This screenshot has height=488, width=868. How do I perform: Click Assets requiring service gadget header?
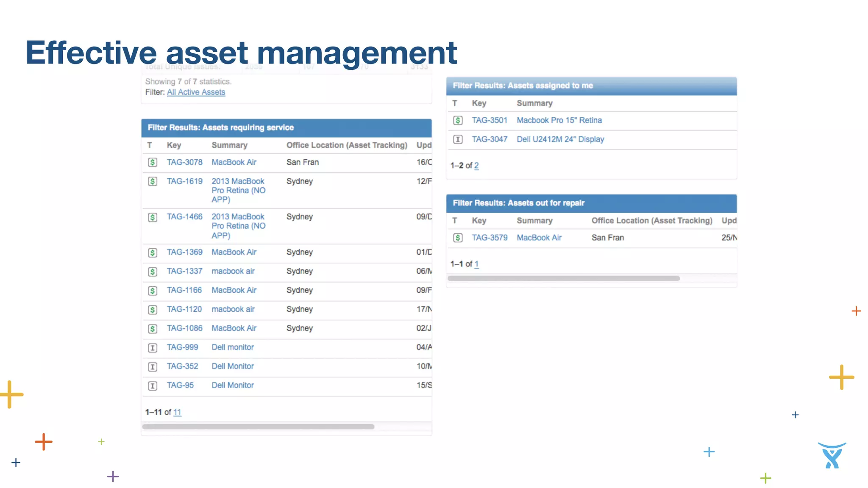[x=287, y=128]
